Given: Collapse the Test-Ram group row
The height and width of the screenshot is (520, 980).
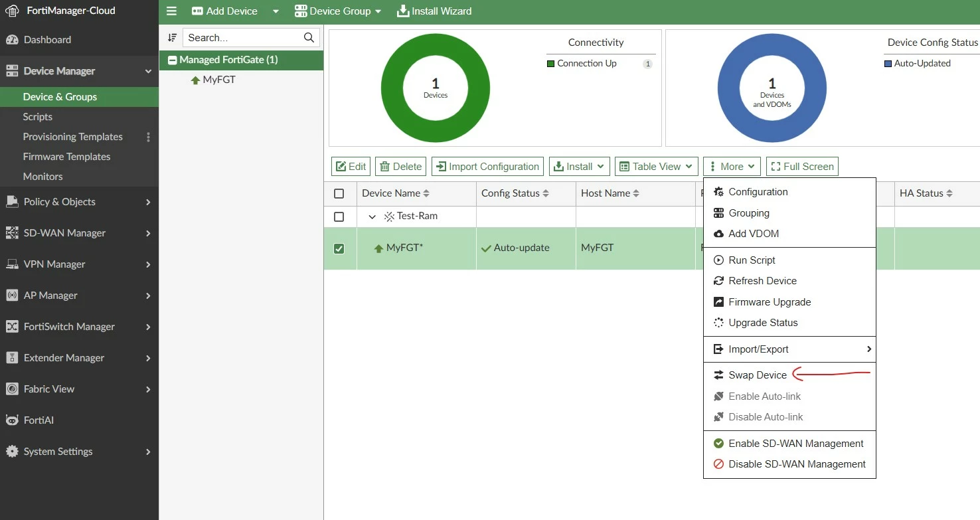Looking at the screenshot, I should click(372, 217).
